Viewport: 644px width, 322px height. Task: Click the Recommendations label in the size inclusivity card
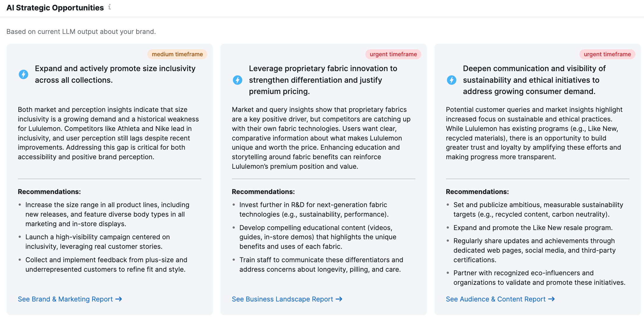[49, 192]
